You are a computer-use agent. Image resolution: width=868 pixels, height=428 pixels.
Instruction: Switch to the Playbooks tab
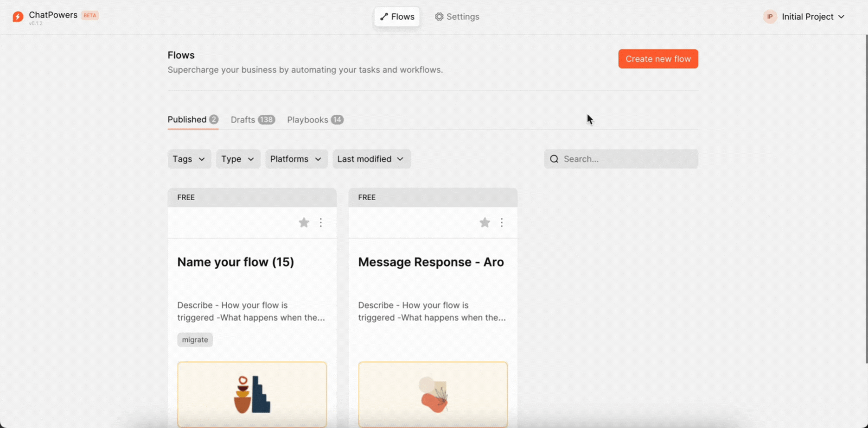(x=315, y=120)
